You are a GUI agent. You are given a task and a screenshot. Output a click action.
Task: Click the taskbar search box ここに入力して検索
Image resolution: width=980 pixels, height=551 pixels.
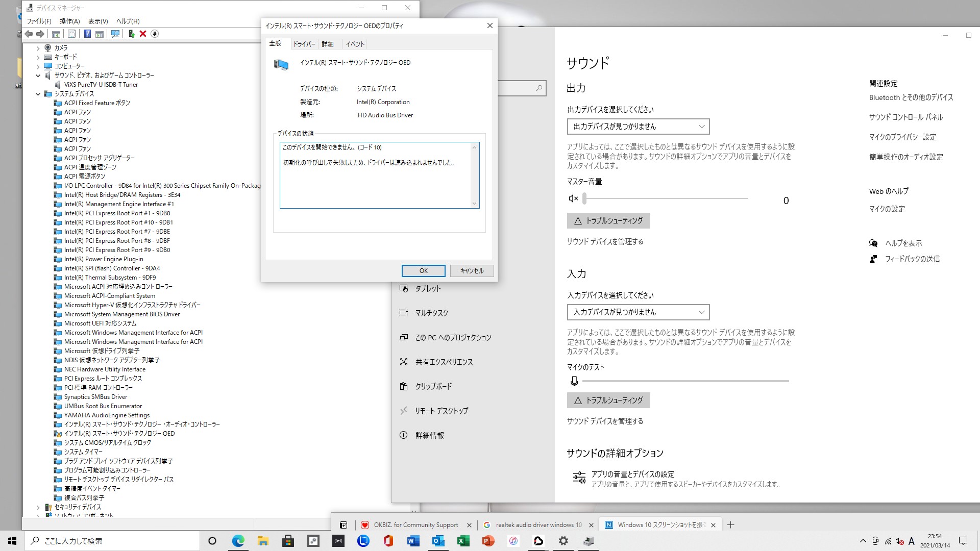[112, 541]
